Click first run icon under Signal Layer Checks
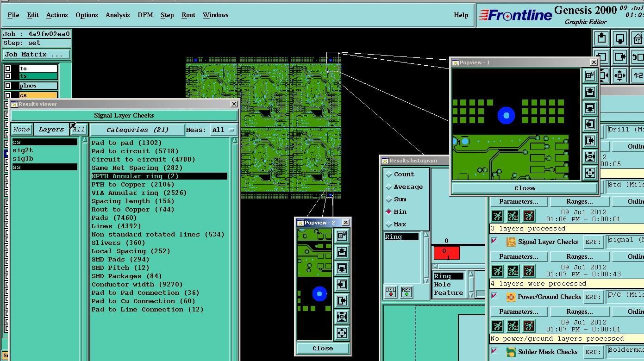The image size is (644, 361). tap(497, 271)
